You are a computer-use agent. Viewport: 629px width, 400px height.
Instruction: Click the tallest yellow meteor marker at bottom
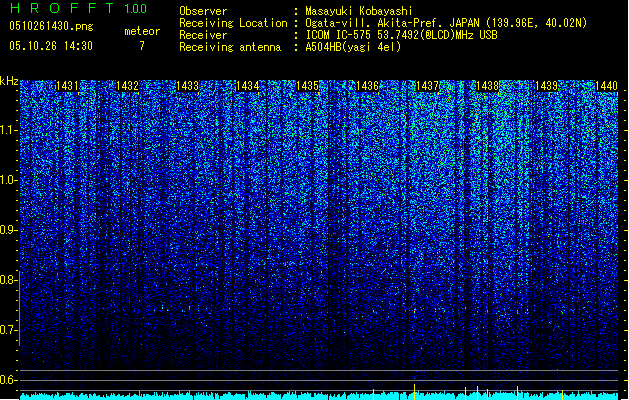(x=414, y=392)
